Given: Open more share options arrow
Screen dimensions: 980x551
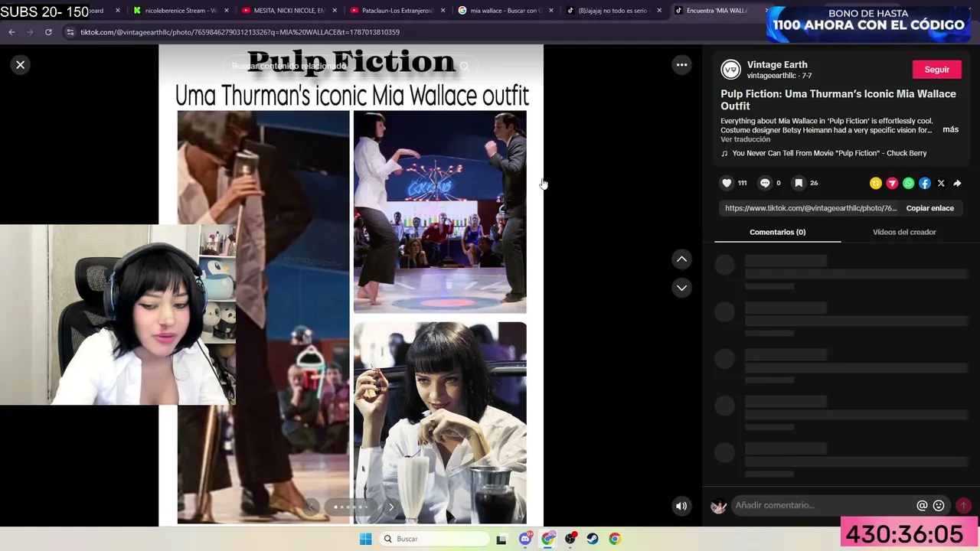Looking at the screenshot, I should [957, 184].
